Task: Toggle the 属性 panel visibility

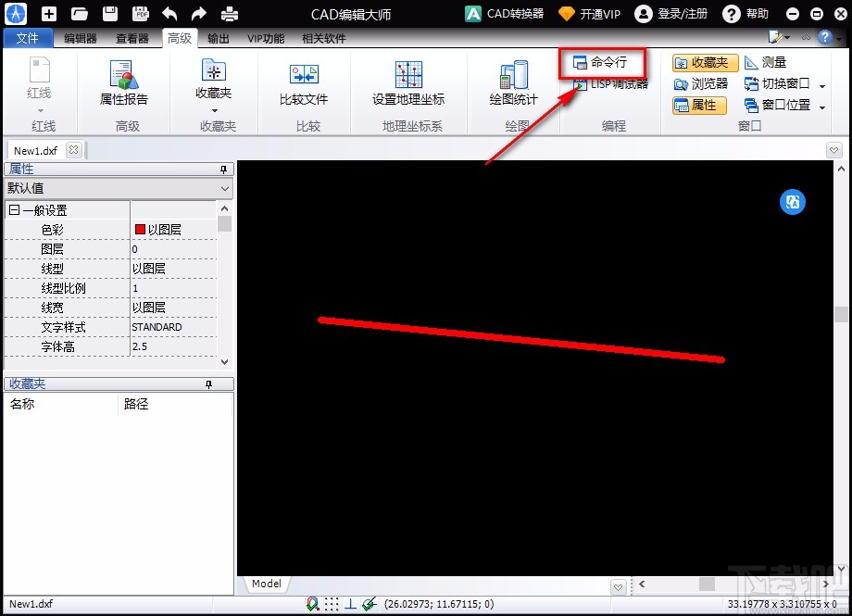Action: pyautogui.click(x=699, y=105)
